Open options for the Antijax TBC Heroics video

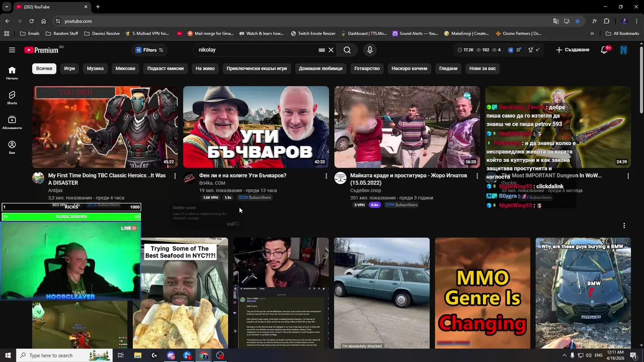tap(175, 176)
